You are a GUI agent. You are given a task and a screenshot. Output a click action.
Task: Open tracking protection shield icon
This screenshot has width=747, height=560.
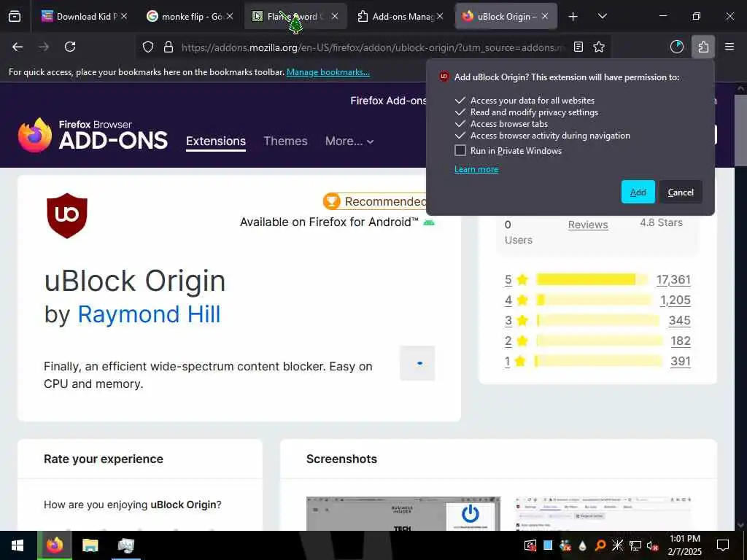point(148,47)
